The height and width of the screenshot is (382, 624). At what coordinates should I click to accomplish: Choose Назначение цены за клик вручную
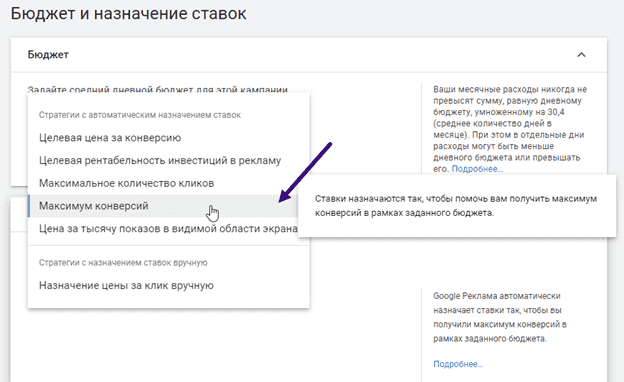tap(168, 285)
